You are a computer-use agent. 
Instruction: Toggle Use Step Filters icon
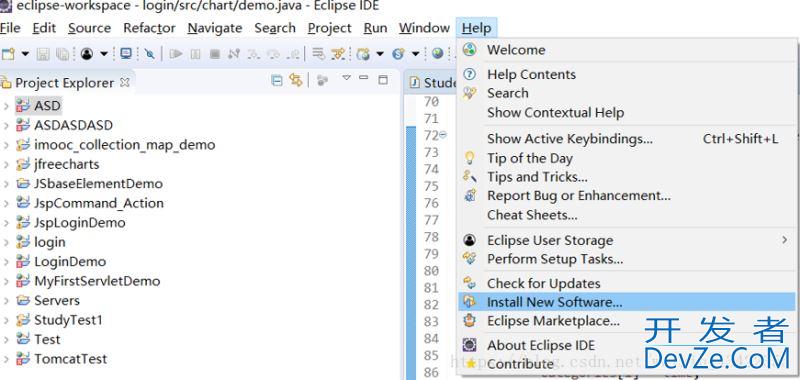click(338, 54)
